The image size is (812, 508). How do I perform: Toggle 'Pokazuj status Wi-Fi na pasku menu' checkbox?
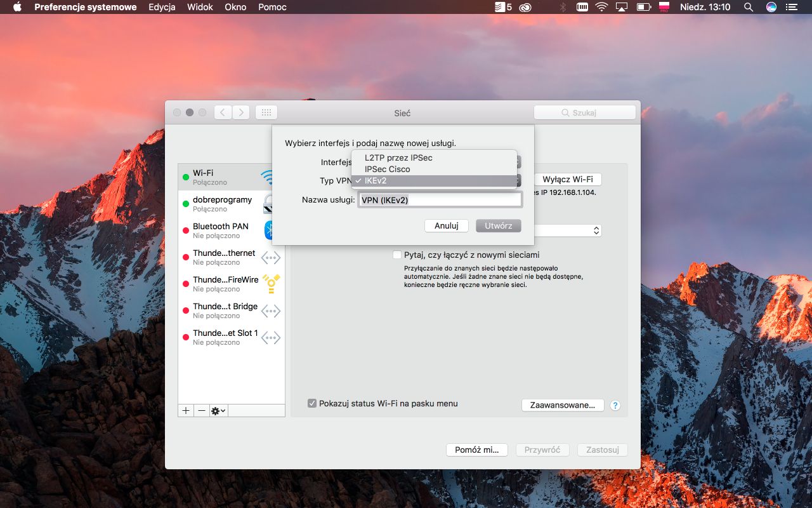(x=312, y=403)
